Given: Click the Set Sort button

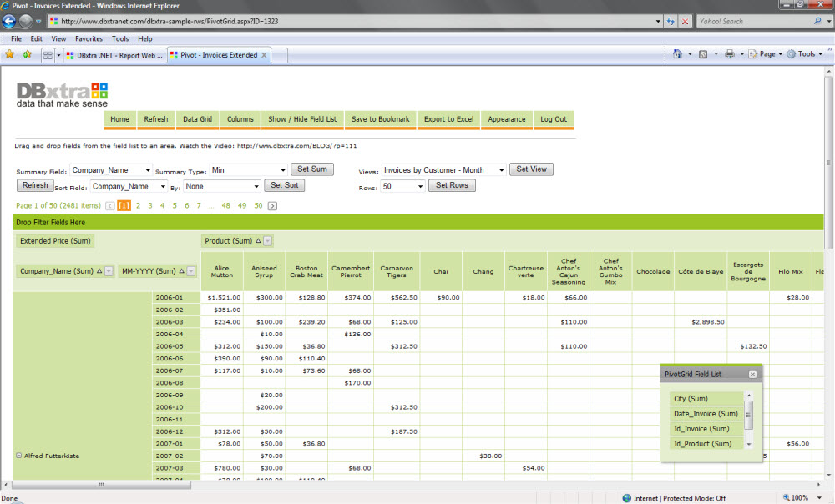Looking at the screenshot, I should tap(285, 185).
